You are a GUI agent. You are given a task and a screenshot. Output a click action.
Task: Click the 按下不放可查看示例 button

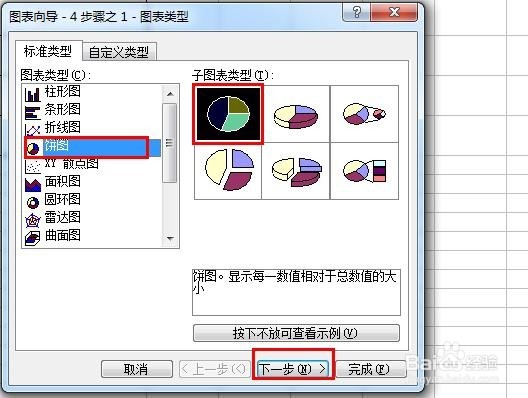pyautogui.click(x=296, y=333)
